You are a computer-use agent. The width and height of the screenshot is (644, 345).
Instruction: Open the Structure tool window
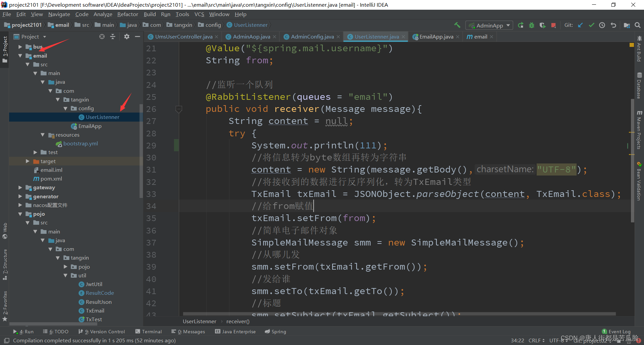click(5, 265)
